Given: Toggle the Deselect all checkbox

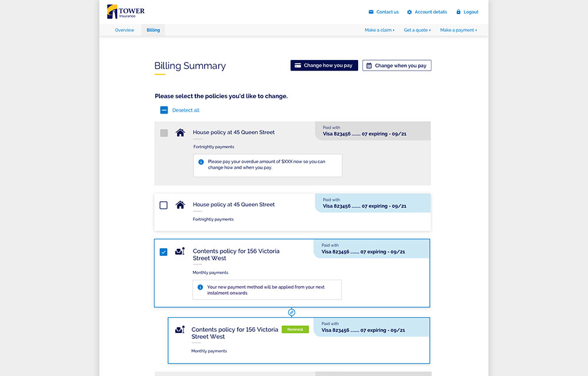Looking at the screenshot, I should pyautogui.click(x=164, y=110).
